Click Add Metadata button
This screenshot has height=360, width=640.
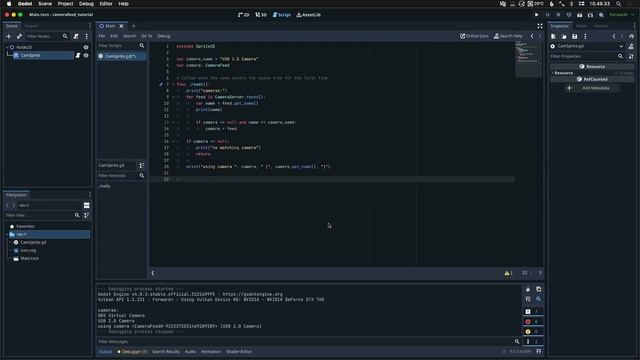click(x=592, y=88)
